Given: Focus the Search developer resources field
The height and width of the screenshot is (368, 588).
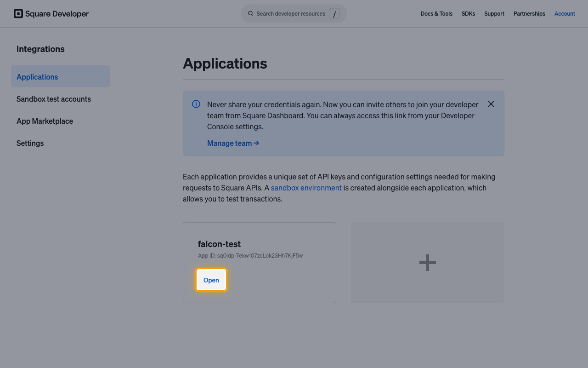Looking at the screenshot, I should [294, 14].
